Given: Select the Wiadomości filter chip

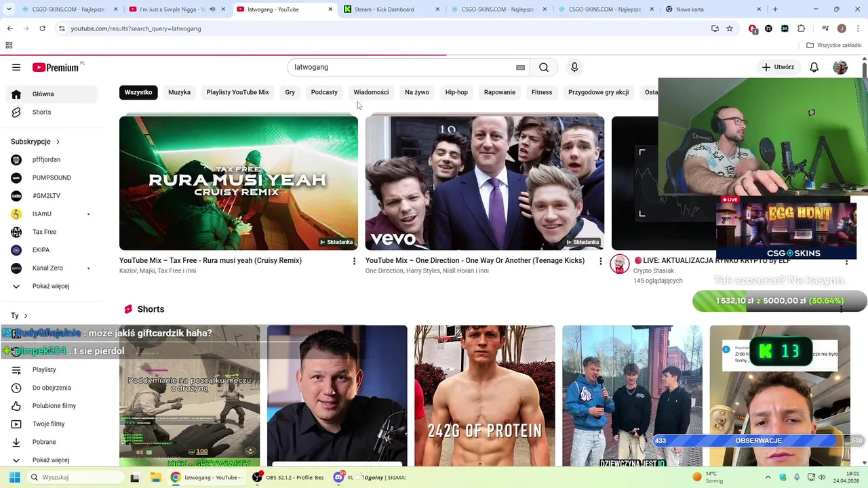Looking at the screenshot, I should click(x=371, y=92).
